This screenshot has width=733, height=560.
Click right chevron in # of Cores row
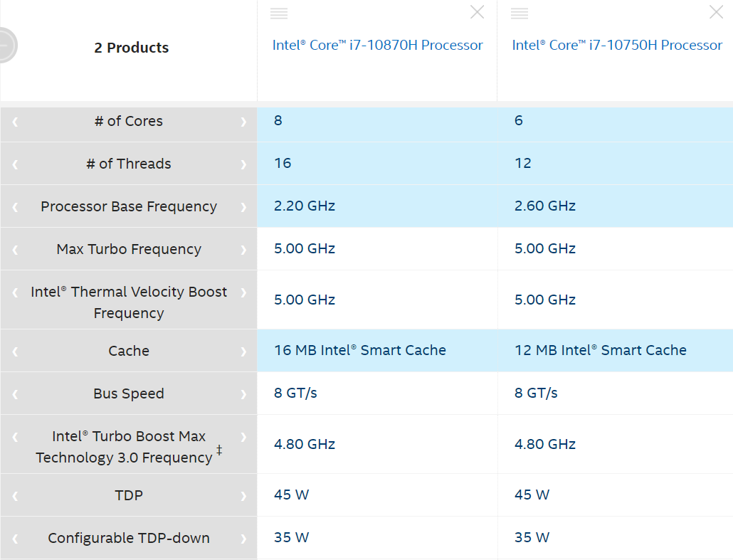coord(243,122)
